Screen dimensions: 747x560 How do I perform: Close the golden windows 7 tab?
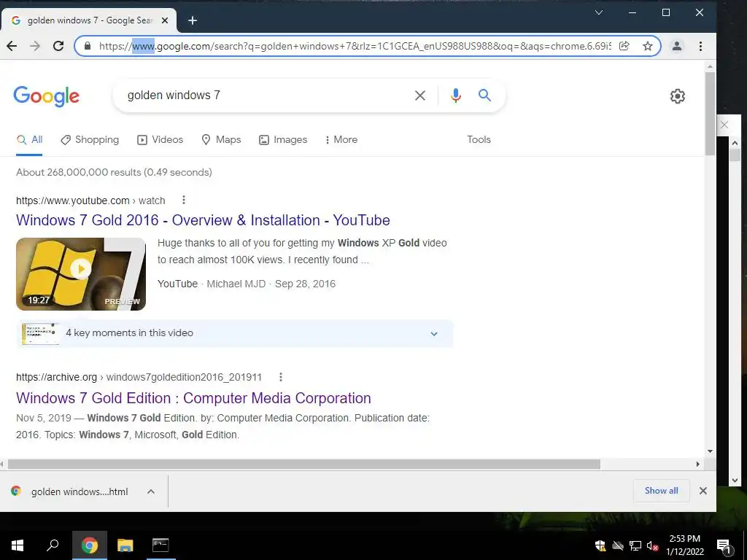(165, 20)
